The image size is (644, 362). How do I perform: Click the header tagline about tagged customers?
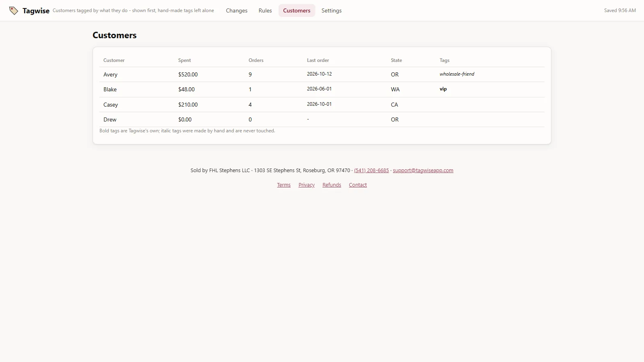click(133, 10)
